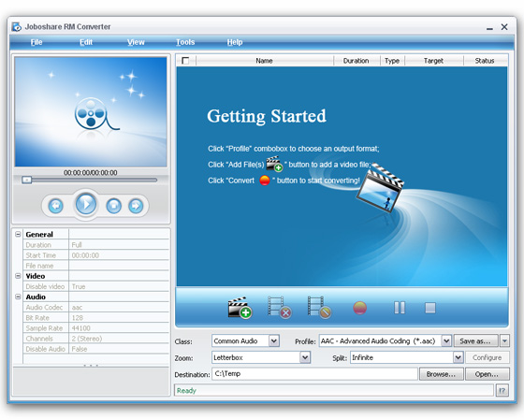Collapse the Video property group
524x420 pixels.
pos(18,276)
